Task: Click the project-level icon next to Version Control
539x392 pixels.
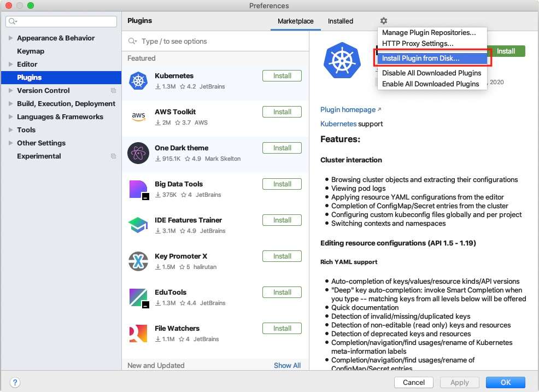Action: [x=114, y=90]
